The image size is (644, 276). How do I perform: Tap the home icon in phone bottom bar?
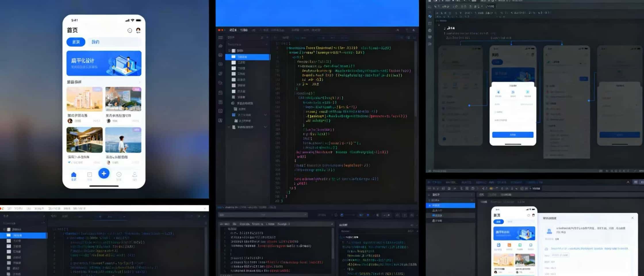pyautogui.click(x=74, y=175)
